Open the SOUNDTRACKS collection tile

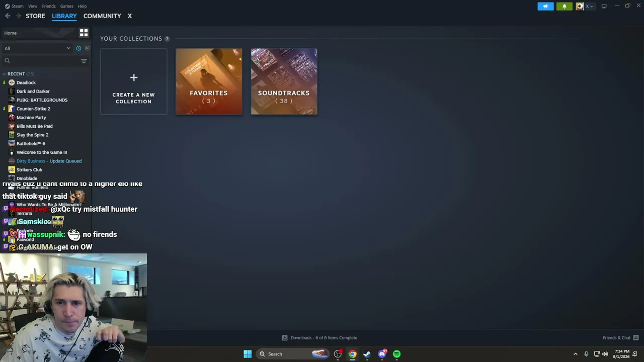284,81
